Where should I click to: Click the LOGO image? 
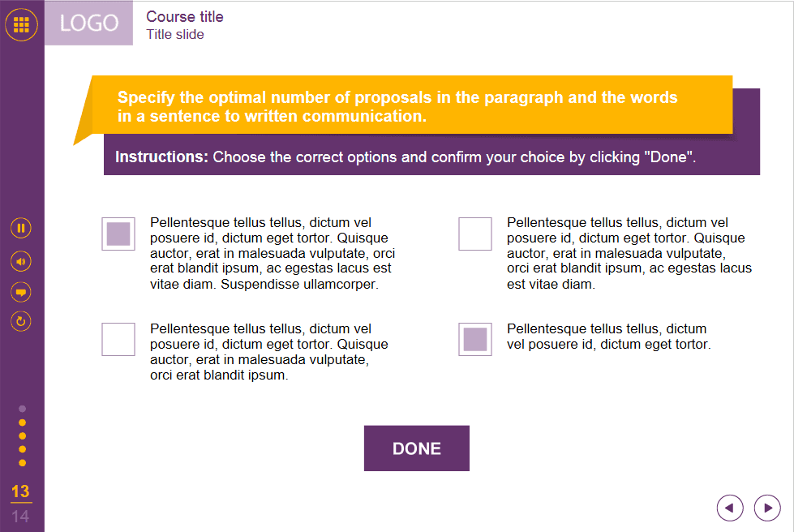89,24
